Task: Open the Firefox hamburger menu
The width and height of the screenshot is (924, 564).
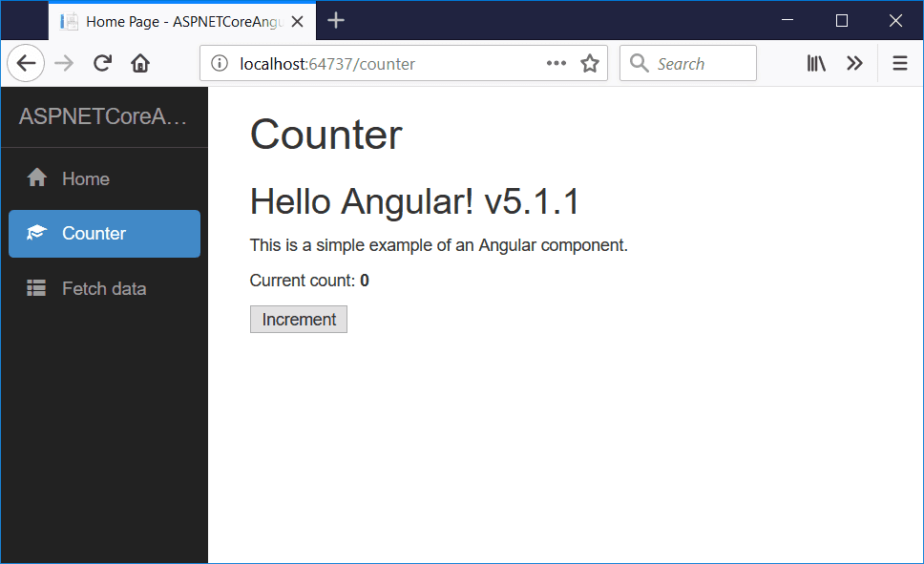Action: (x=900, y=63)
